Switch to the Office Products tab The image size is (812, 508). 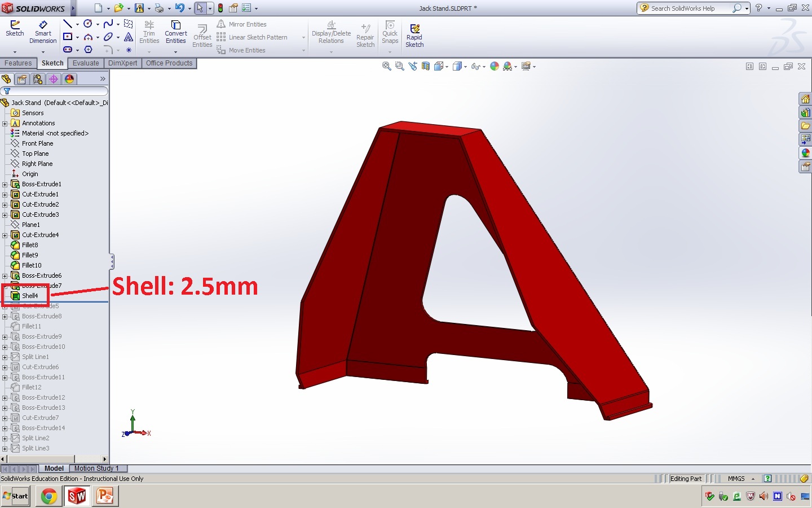[169, 63]
